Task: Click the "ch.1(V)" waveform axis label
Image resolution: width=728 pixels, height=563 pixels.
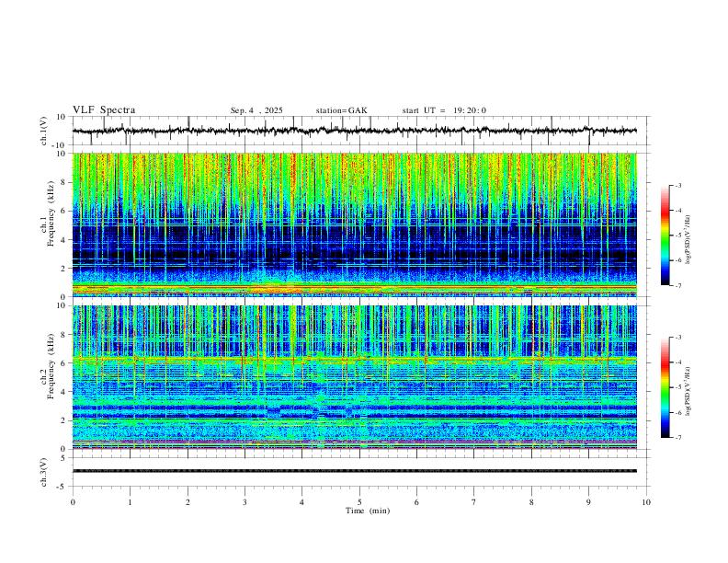Action: tap(44, 131)
